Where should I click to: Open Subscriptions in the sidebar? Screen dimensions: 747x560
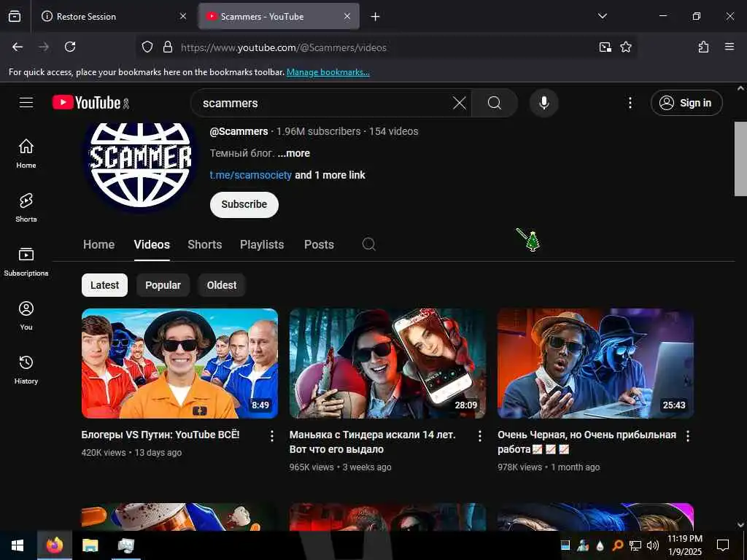coord(26,262)
